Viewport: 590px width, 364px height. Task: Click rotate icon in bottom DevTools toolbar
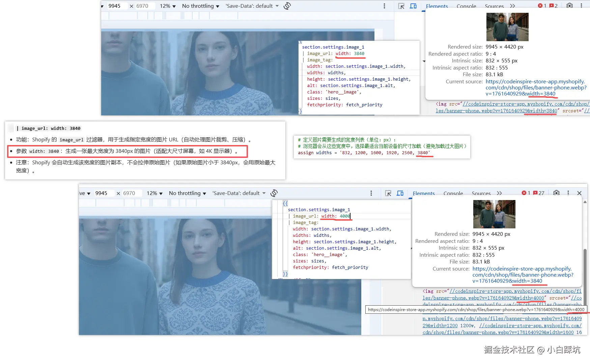pyautogui.click(x=274, y=193)
